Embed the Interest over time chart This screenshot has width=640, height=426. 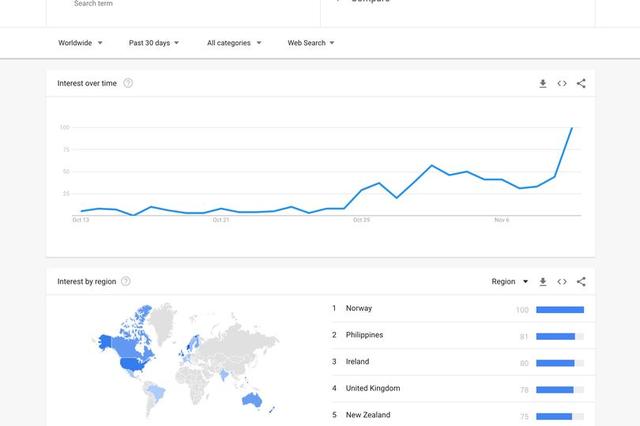coord(562,84)
